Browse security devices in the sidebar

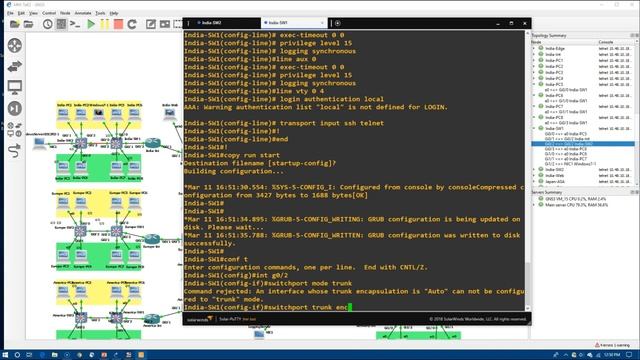coord(15,109)
